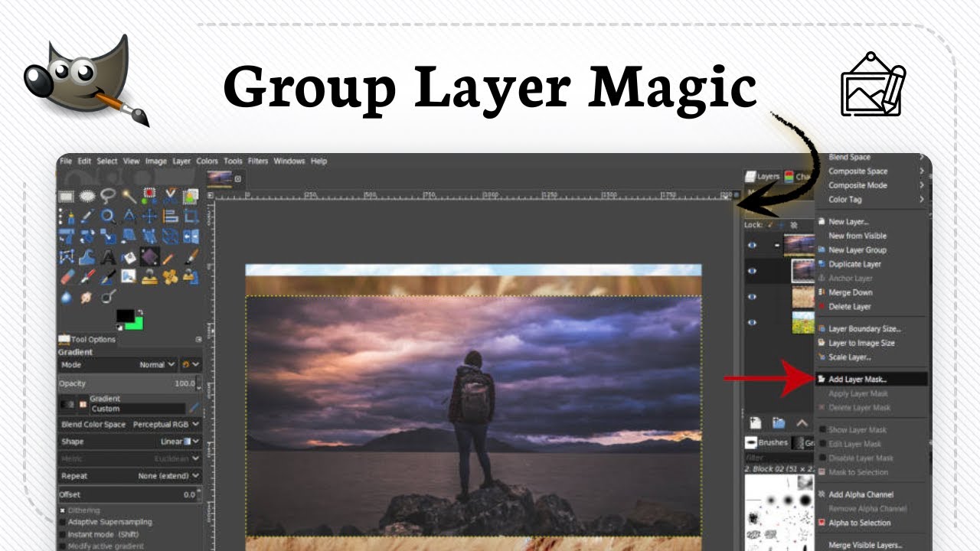Expand the Blend Space submenu

[871, 158]
